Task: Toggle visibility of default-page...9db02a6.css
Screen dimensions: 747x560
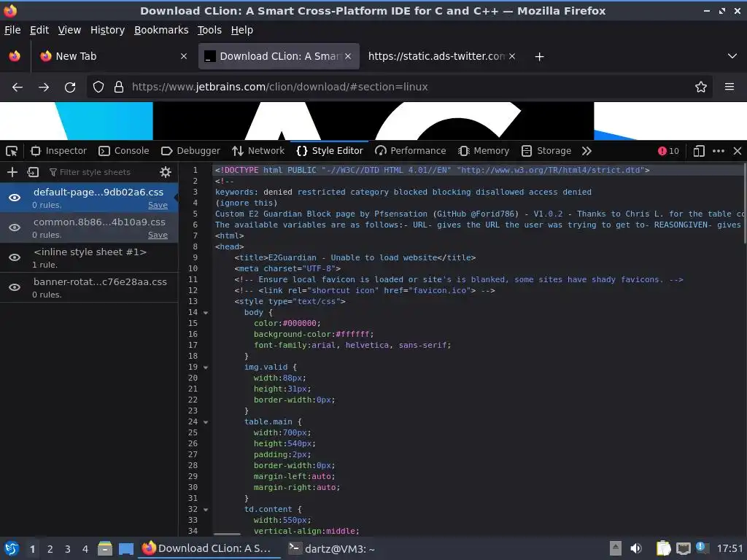Action: (x=15, y=198)
